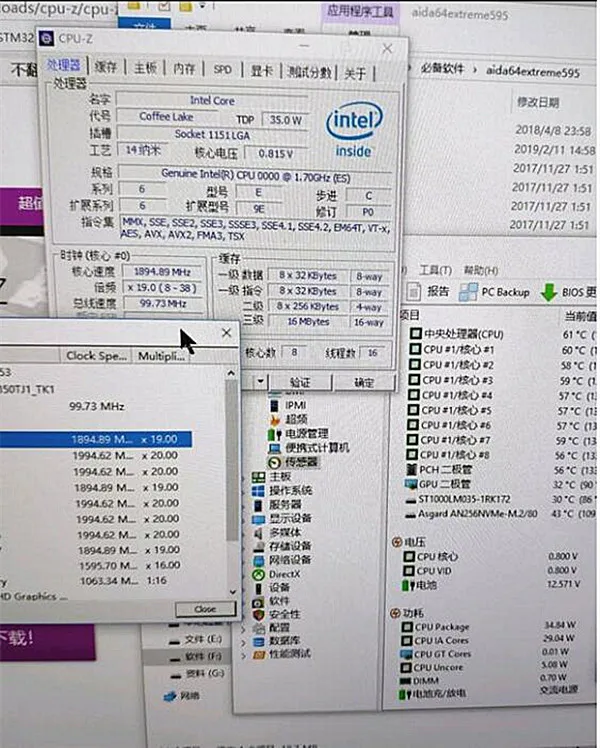Click the PC Backup toolbar icon

tap(468, 292)
